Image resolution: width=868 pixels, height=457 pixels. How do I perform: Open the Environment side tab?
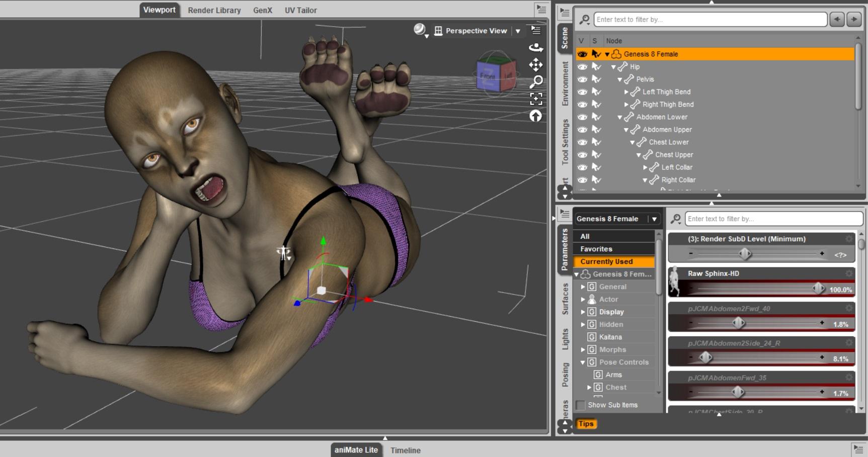(x=565, y=83)
